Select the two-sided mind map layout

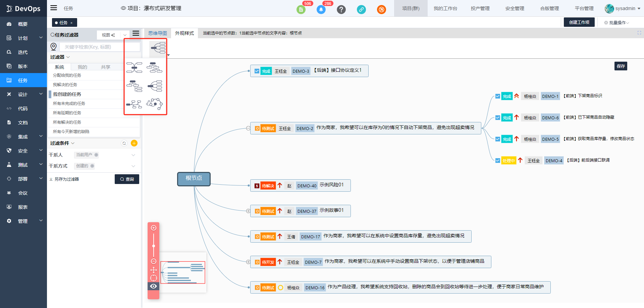[x=134, y=67]
